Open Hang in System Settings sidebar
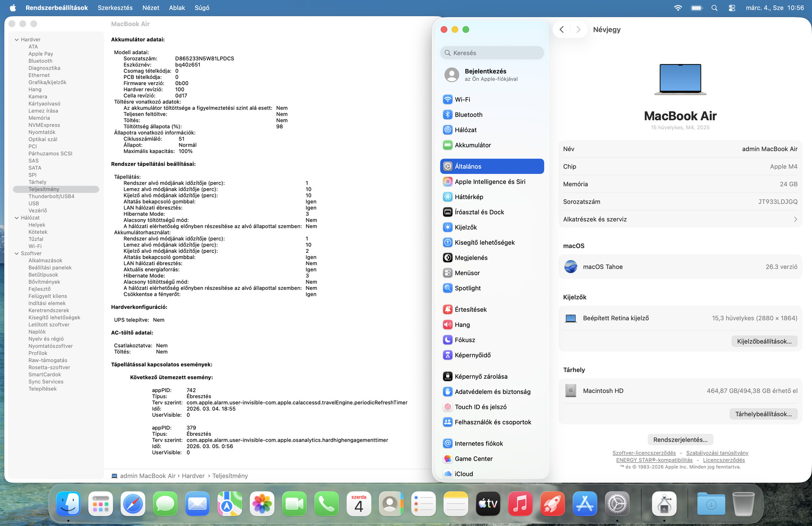812x526 pixels. 492,325
